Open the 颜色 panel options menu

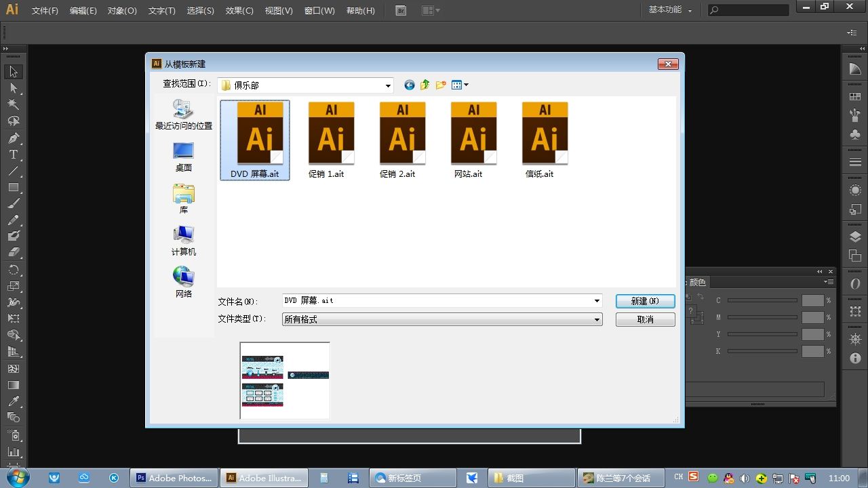(829, 282)
